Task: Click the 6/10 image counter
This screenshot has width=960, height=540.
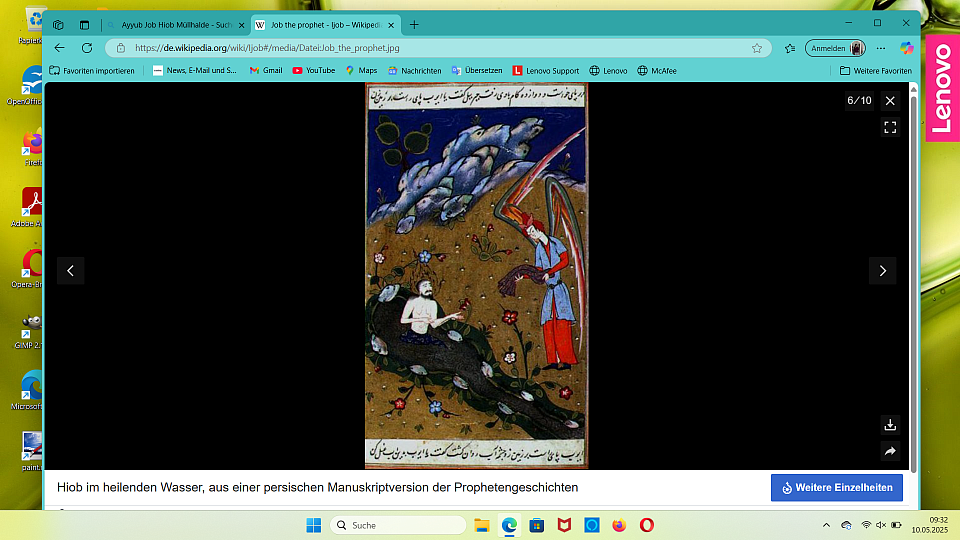Action: click(x=859, y=100)
